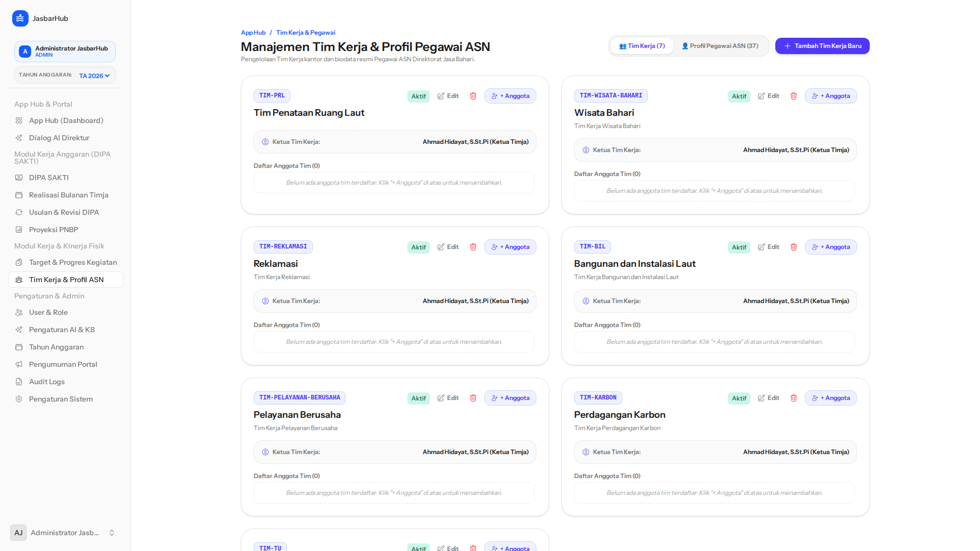Switch to Profil Pegawai ASN (37) tab

pyautogui.click(x=720, y=46)
